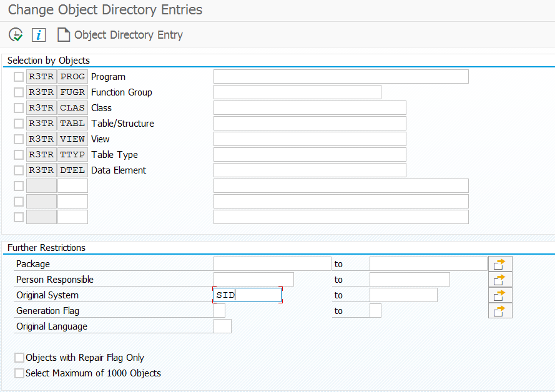Click the Program name input field
Screen dimensions: 555x392
(x=340, y=77)
